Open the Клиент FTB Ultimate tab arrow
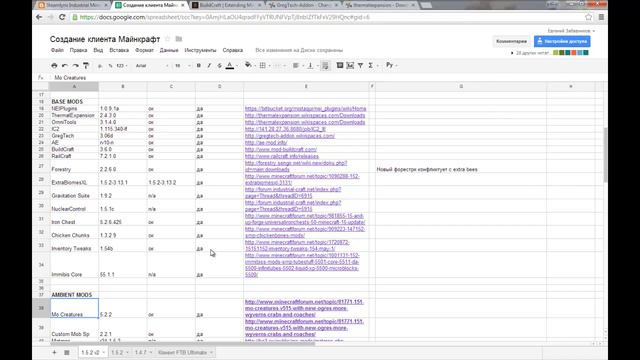The image size is (640, 360). click(x=211, y=352)
